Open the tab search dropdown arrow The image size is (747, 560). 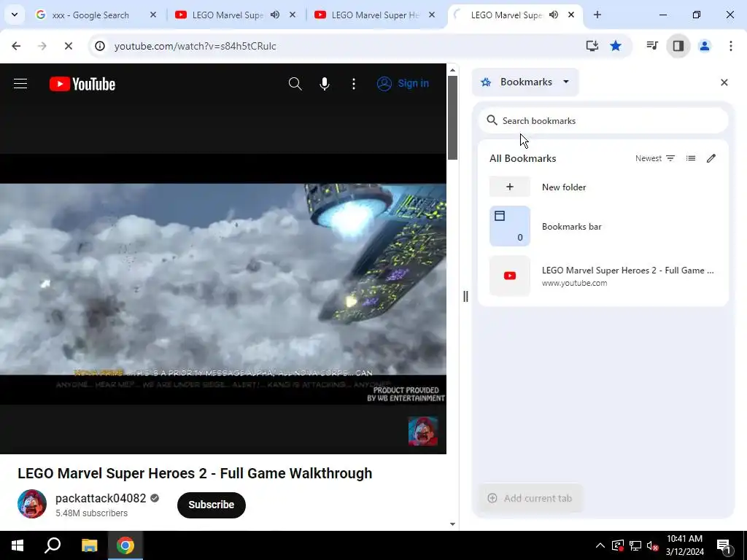click(15, 15)
